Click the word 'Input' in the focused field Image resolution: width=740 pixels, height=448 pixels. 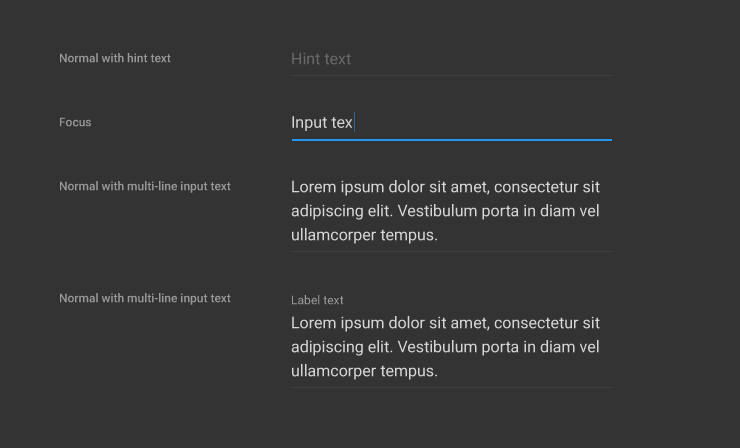click(x=308, y=122)
